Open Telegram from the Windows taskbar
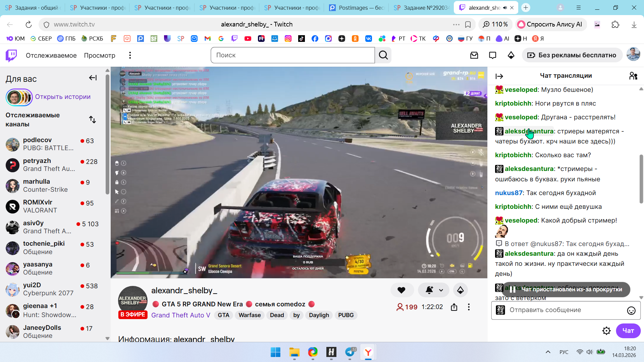Screen dimensions: 644x362 tap(350, 352)
